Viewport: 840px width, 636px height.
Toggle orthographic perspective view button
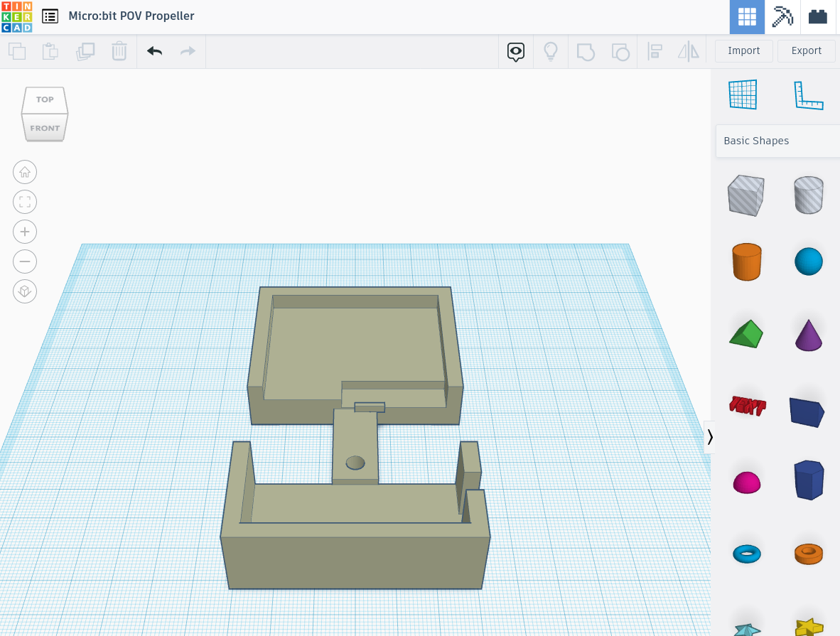click(25, 291)
